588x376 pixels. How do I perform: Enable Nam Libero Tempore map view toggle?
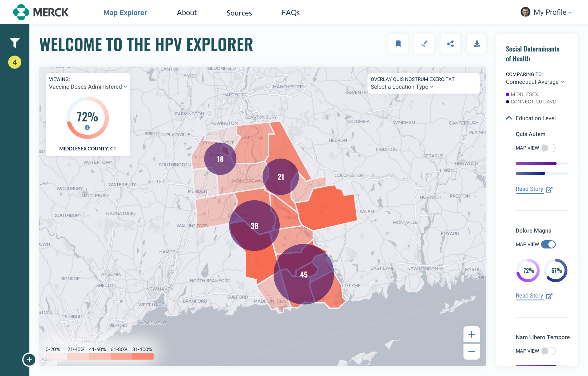(548, 351)
